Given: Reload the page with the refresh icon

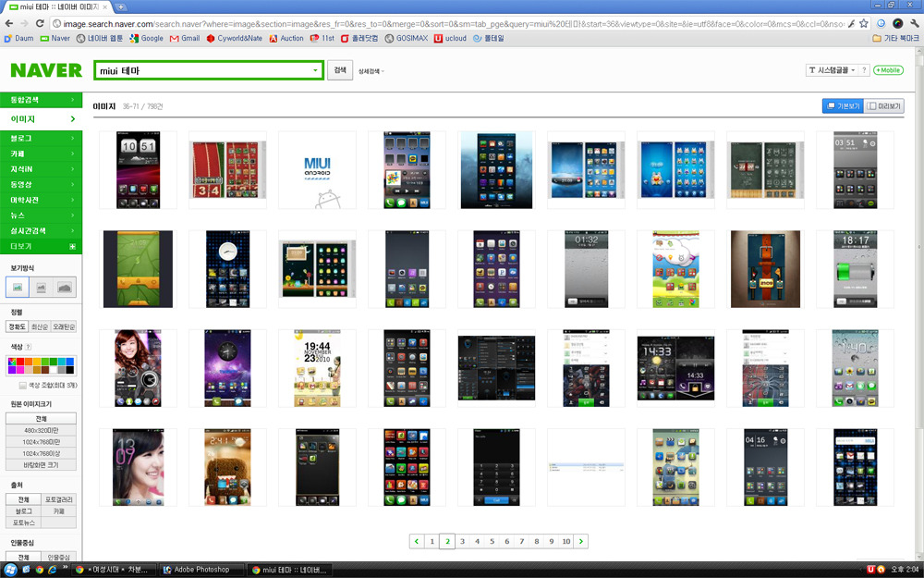Looking at the screenshot, I should click(x=40, y=24).
